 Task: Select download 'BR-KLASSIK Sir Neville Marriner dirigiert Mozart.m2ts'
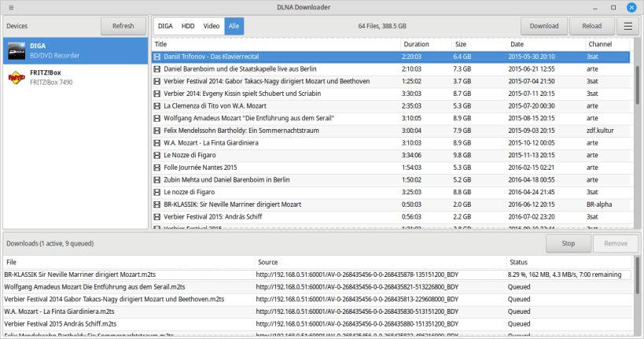pyautogui.click(x=79, y=275)
